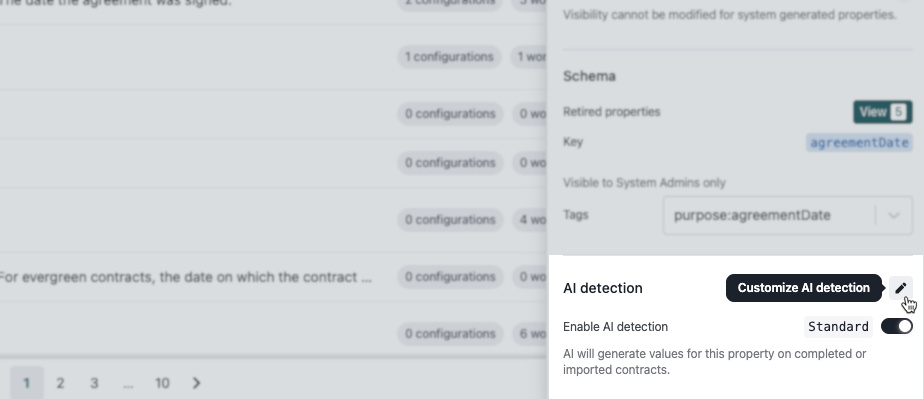Click the AI detection section heading
Viewport: 924px width, 399px height.
click(x=602, y=288)
